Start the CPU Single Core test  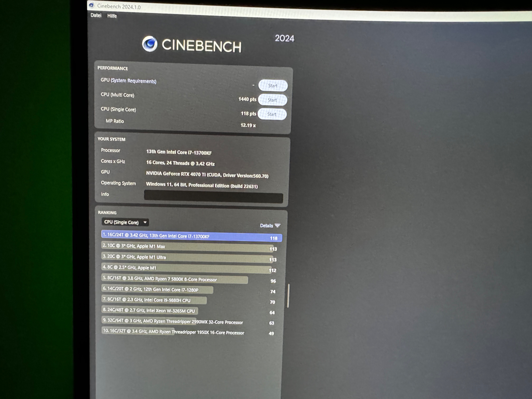(x=272, y=114)
